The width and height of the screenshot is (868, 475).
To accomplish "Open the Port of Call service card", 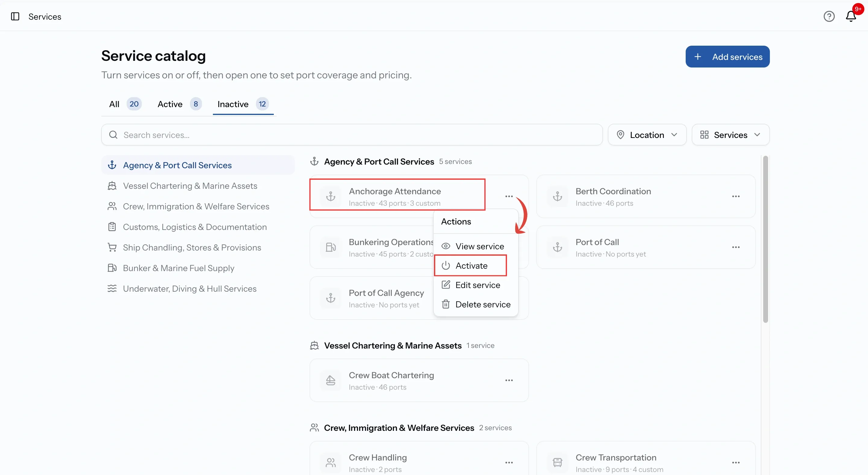I will click(646, 247).
